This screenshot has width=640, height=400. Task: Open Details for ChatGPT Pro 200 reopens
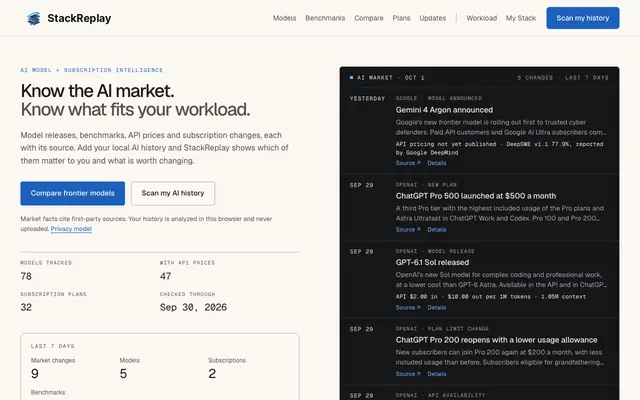tap(436, 374)
